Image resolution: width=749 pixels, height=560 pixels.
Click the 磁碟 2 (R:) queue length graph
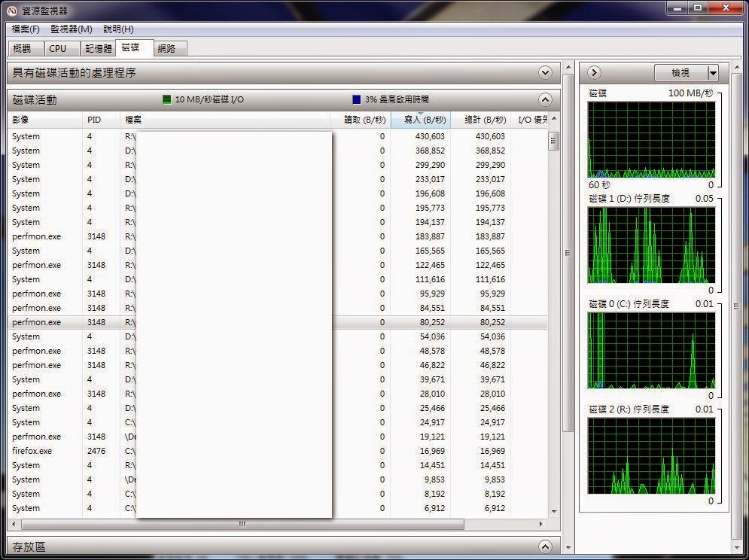click(x=652, y=456)
